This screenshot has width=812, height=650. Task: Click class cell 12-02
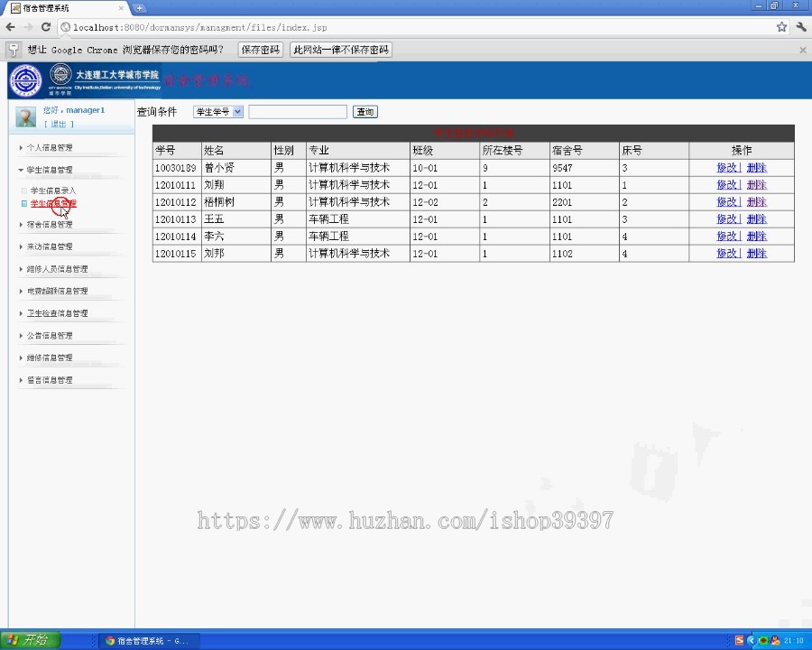coord(444,202)
